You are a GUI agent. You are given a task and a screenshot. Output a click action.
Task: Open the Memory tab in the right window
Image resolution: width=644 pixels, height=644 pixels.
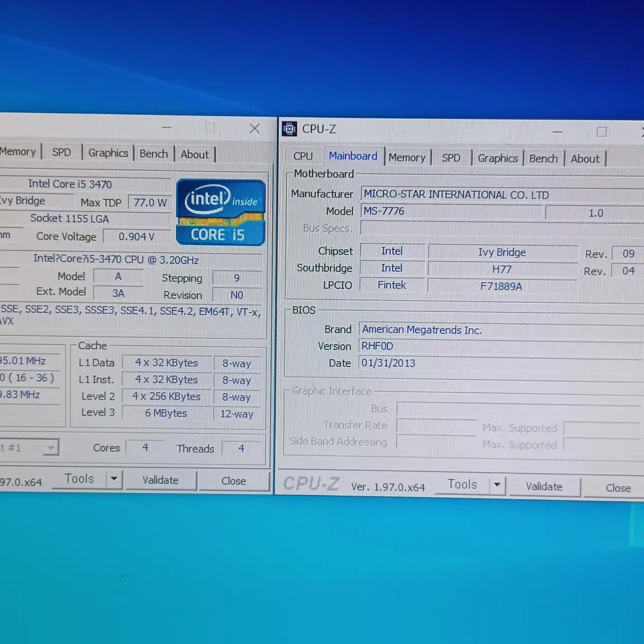tap(407, 158)
